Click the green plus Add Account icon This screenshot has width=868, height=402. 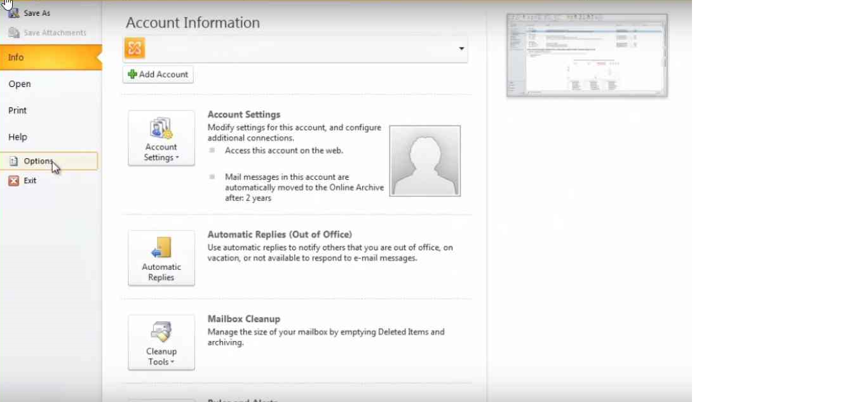(x=132, y=74)
